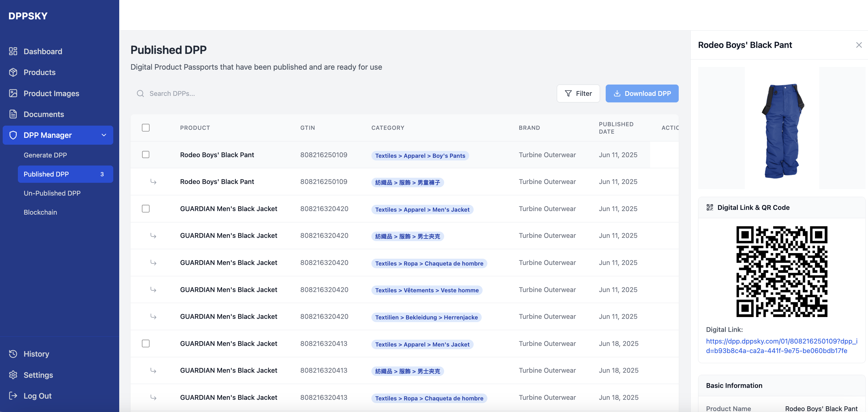Go to the Blockchain menu item
868x412 pixels.
click(x=40, y=212)
